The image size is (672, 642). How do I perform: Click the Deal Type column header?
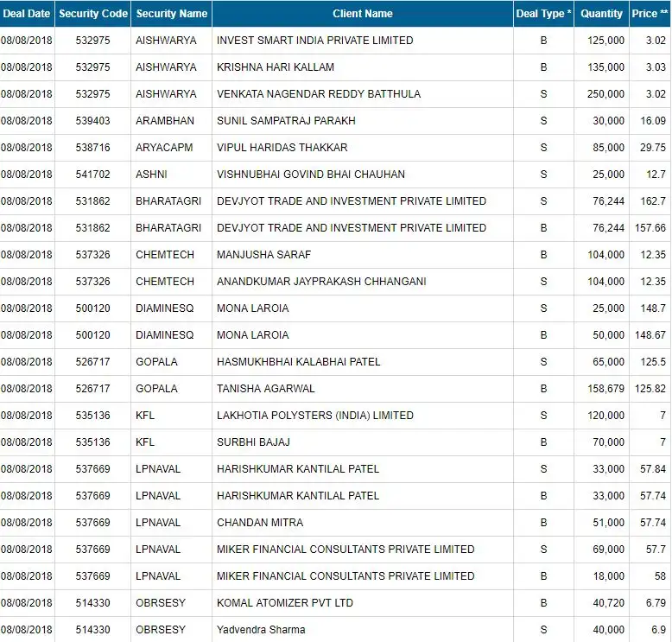[x=543, y=14]
